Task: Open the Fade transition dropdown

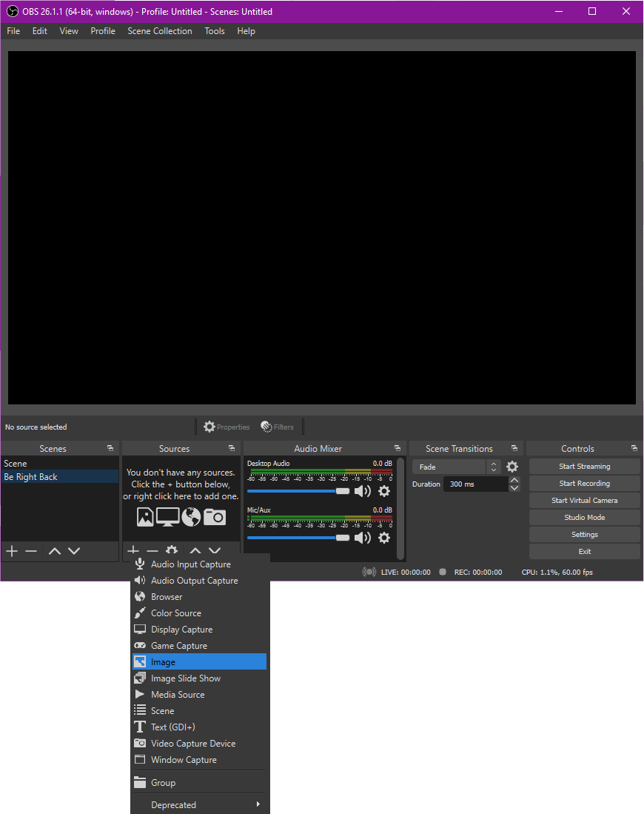Action: click(x=450, y=467)
